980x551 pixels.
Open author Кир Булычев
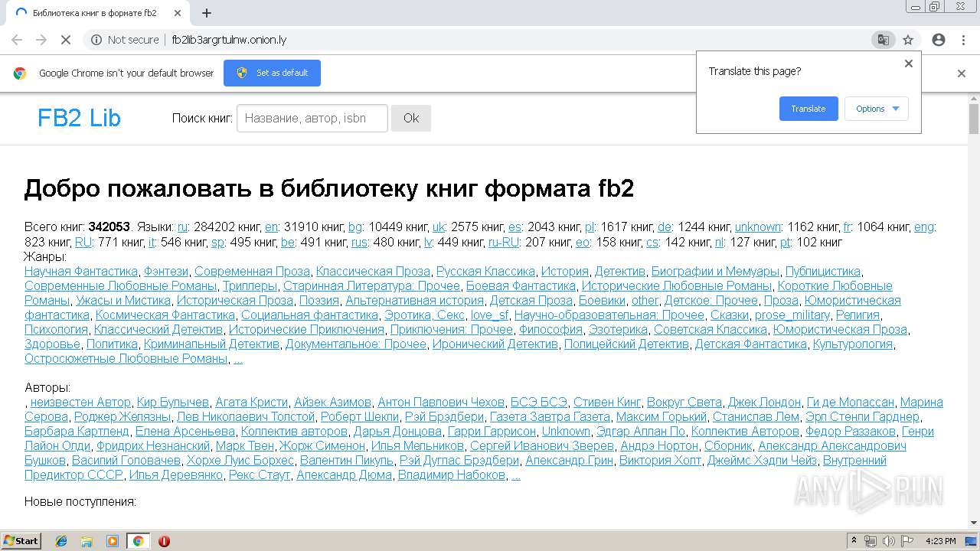(x=173, y=403)
